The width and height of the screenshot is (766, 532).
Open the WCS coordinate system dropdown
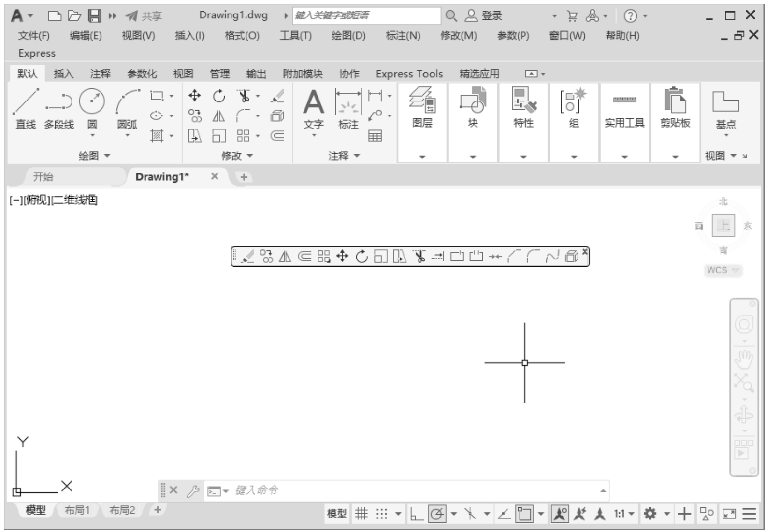pyautogui.click(x=723, y=270)
